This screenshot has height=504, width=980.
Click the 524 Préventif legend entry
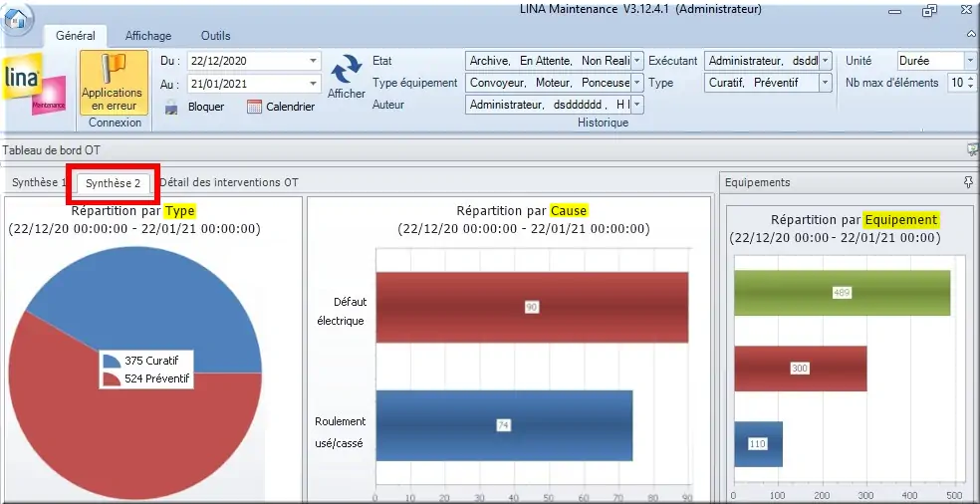click(145, 378)
